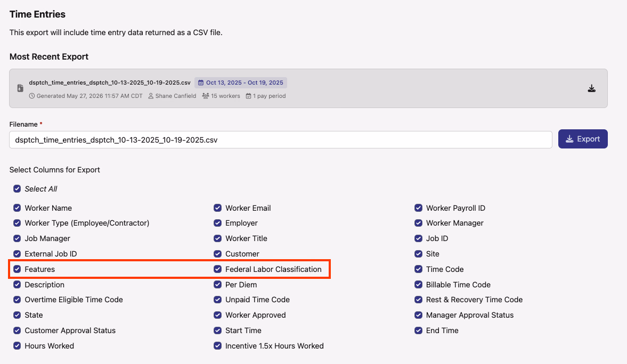Click the Export button
627x364 pixels.
[583, 139]
